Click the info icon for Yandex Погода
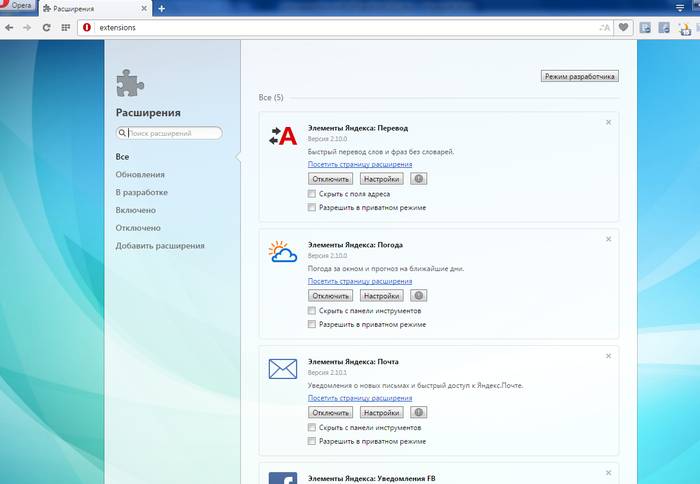 419,296
